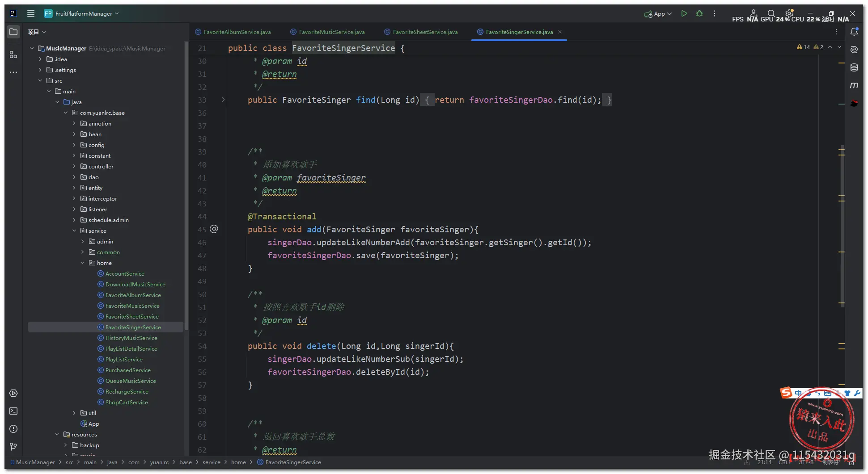Open the AI Assistant swirl icon
Image resolution: width=868 pixels, height=474 pixels.
[x=854, y=50]
